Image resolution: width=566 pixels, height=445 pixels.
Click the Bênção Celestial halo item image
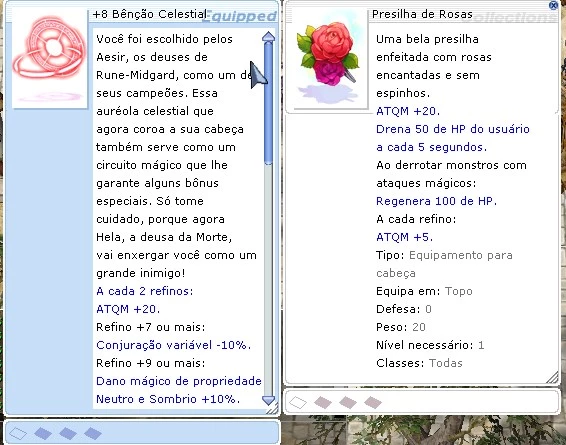tap(50, 58)
